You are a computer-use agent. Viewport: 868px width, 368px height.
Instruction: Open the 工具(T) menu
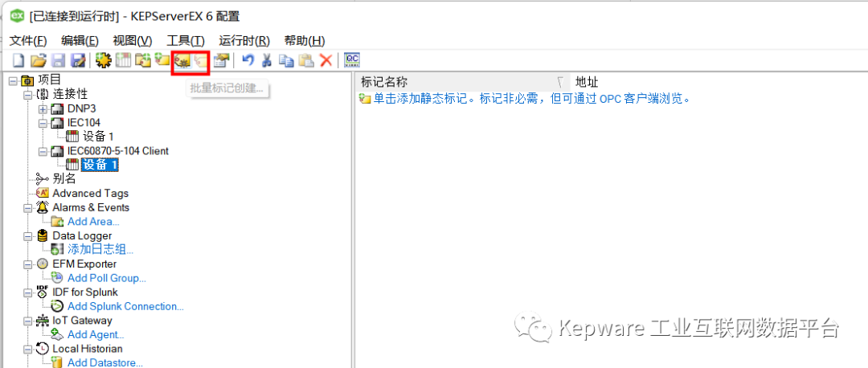click(x=186, y=40)
